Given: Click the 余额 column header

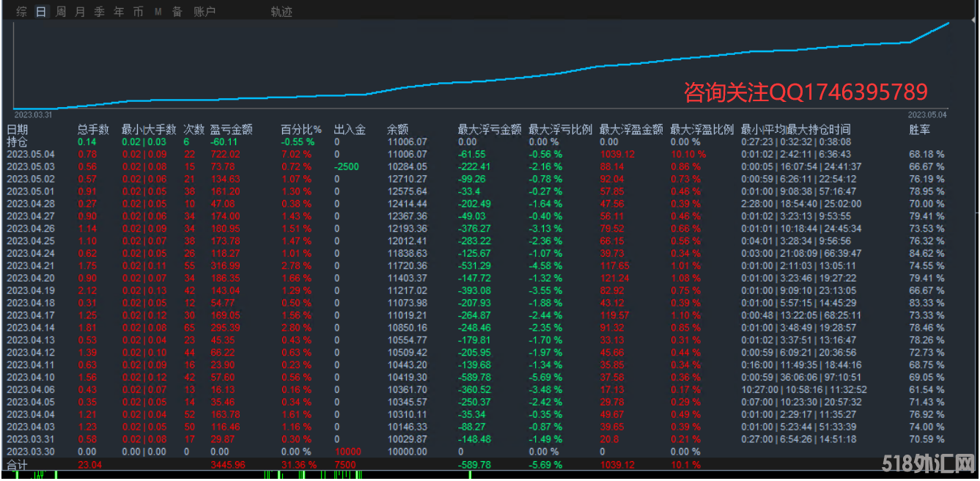Looking at the screenshot, I should 397,130.
